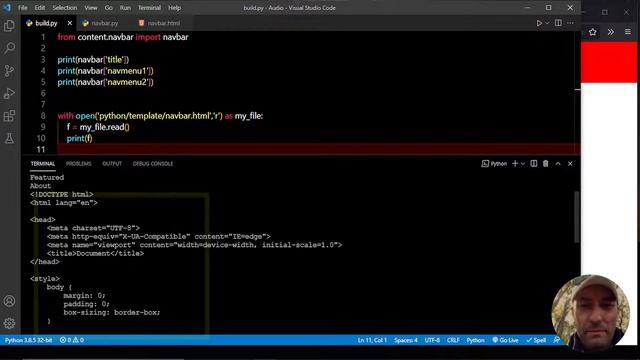Open the Selection menu
Image resolution: width=640 pixels, height=360 pixels.
pyautogui.click(x=64, y=8)
